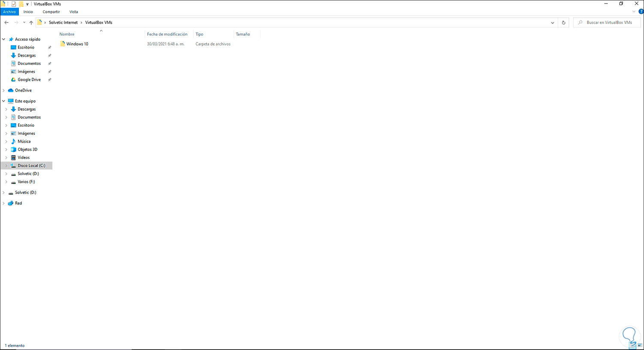This screenshot has height=350, width=644.
Task: Click pinned Descargas arrow icon with pin beside it
Action: tap(13, 55)
